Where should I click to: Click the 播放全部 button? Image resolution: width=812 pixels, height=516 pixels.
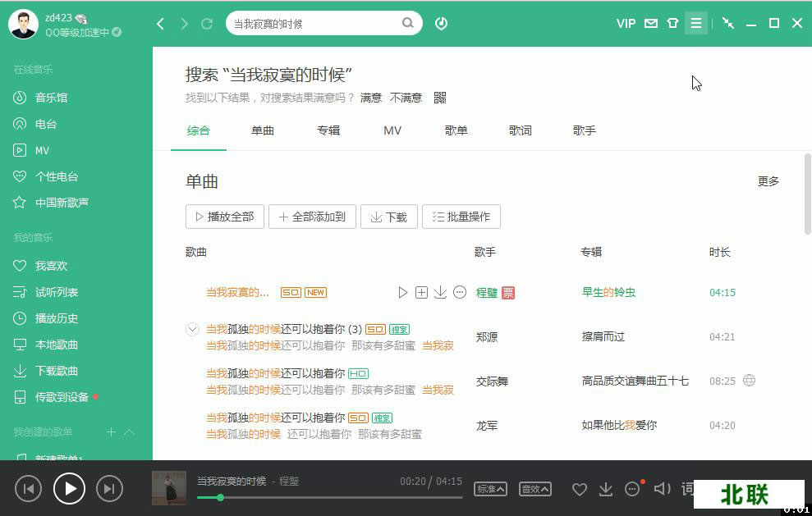[x=224, y=217]
